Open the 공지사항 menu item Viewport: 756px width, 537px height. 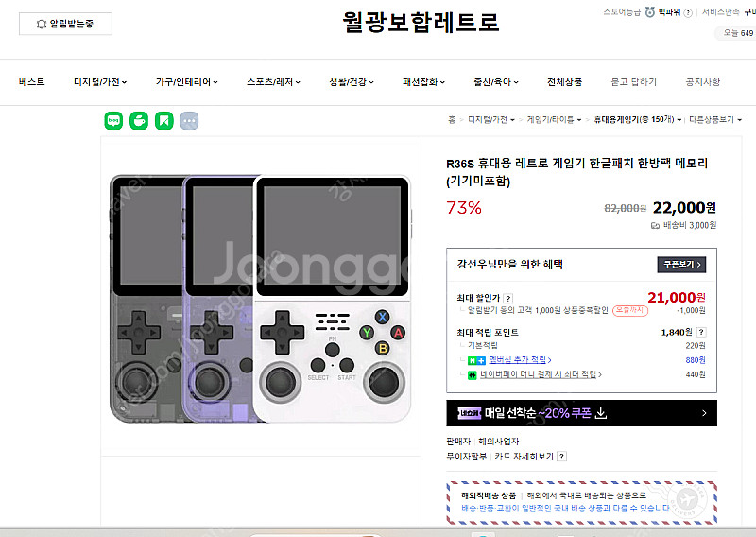tap(703, 82)
